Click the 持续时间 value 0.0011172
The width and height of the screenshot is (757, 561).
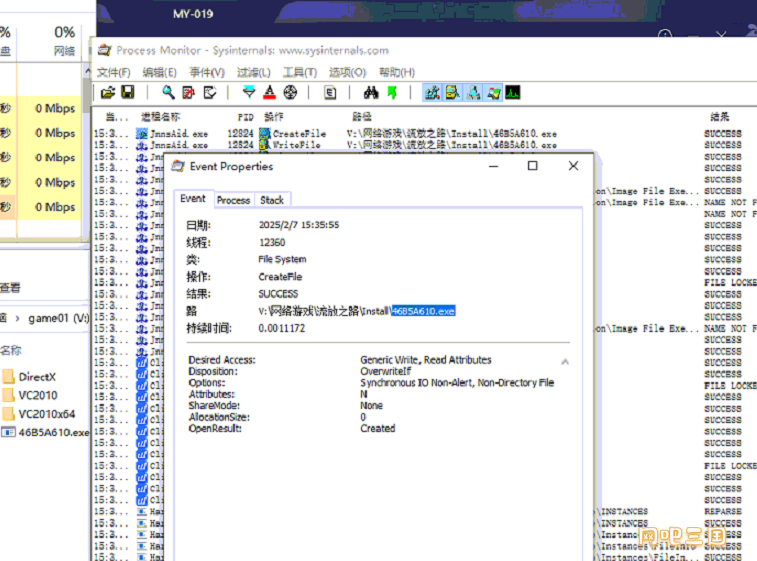[281, 328]
